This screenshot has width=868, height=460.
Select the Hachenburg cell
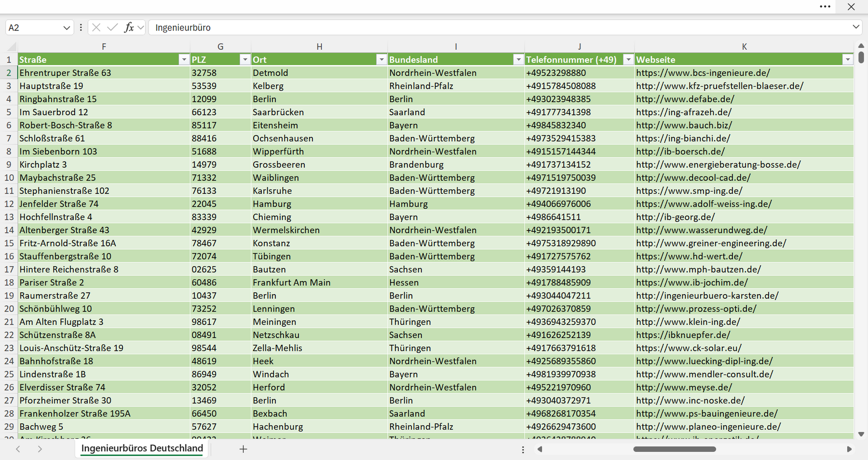pyautogui.click(x=319, y=427)
